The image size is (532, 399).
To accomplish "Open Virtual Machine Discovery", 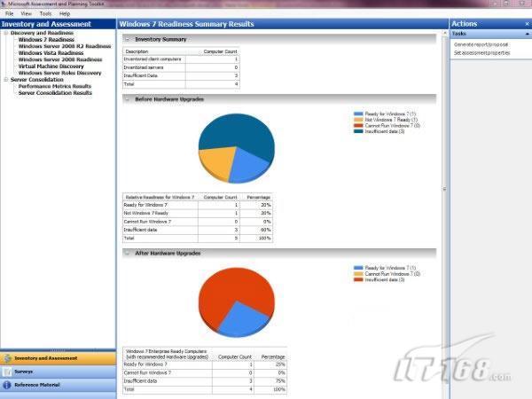I will (x=51, y=66).
